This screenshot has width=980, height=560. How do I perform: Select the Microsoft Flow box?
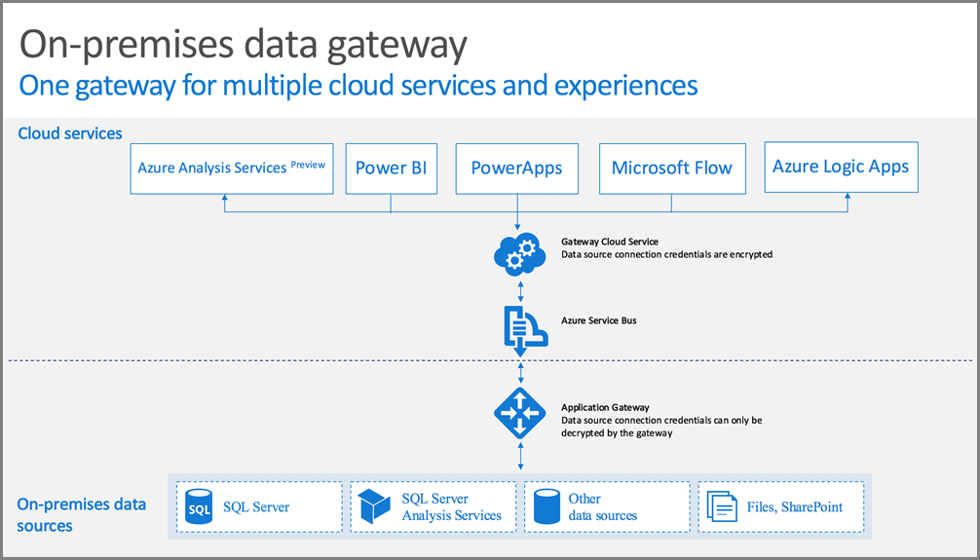(x=672, y=168)
